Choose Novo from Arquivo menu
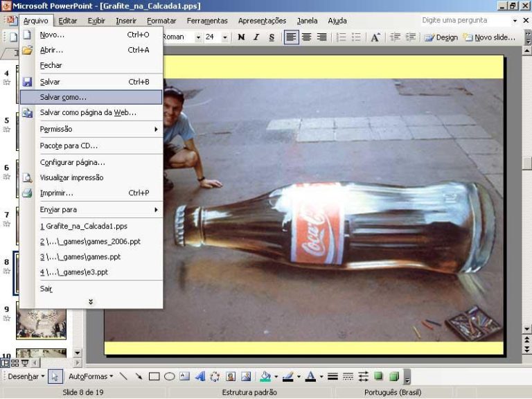 coord(91,35)
